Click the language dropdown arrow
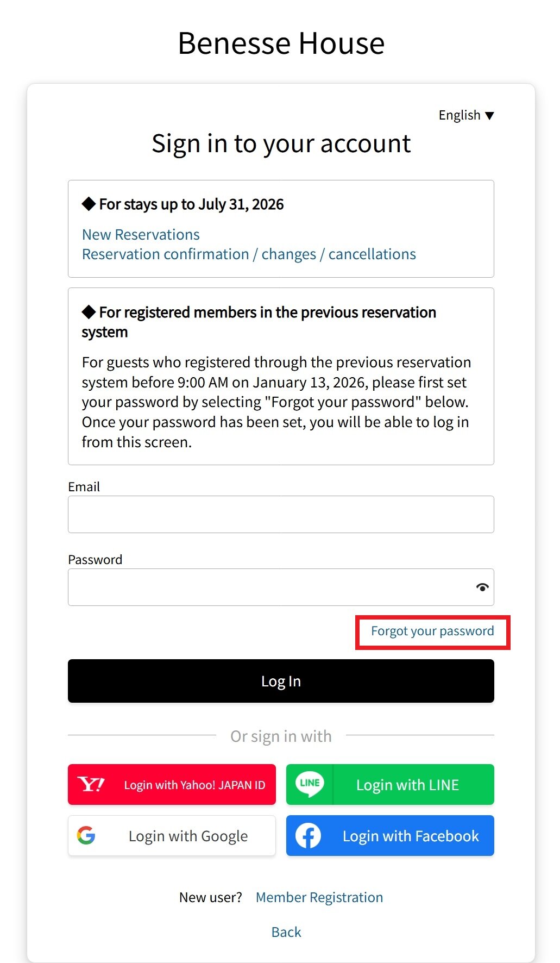 click(x=489, y=116)
